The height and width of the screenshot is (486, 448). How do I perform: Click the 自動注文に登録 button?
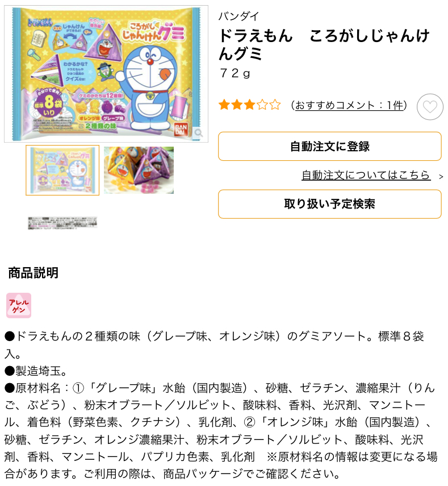(330, 146)
